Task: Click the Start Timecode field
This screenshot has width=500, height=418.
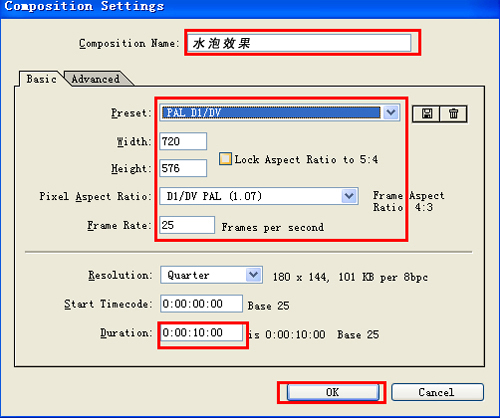Action: point(201,304)
